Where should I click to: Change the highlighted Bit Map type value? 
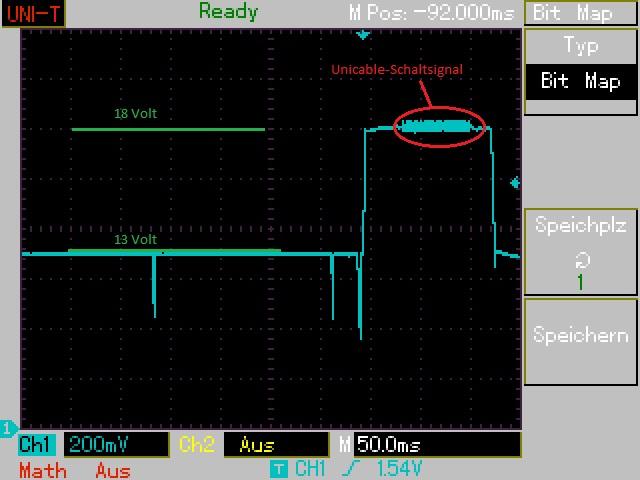coord(581,81)
